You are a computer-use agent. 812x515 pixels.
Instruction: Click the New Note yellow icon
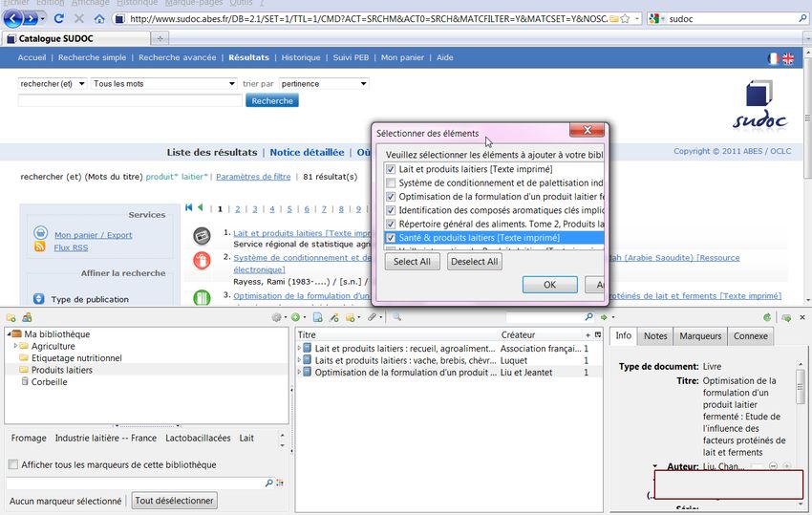[x=353, y=317]
